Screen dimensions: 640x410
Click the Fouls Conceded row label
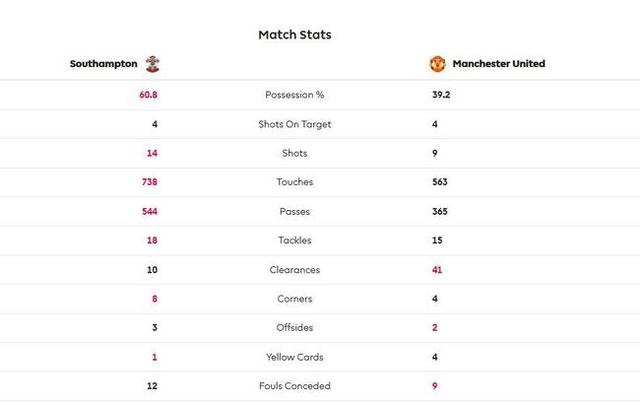(x=295, y=386)
